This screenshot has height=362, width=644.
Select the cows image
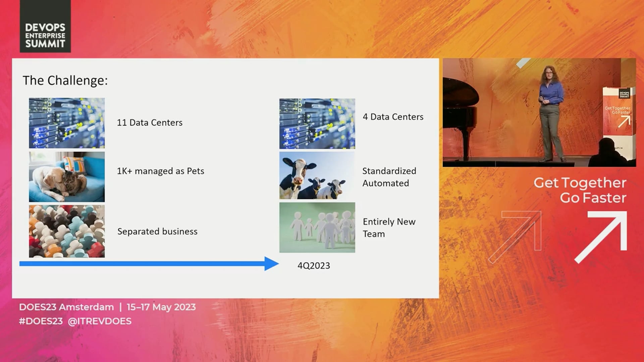[317, 176]
